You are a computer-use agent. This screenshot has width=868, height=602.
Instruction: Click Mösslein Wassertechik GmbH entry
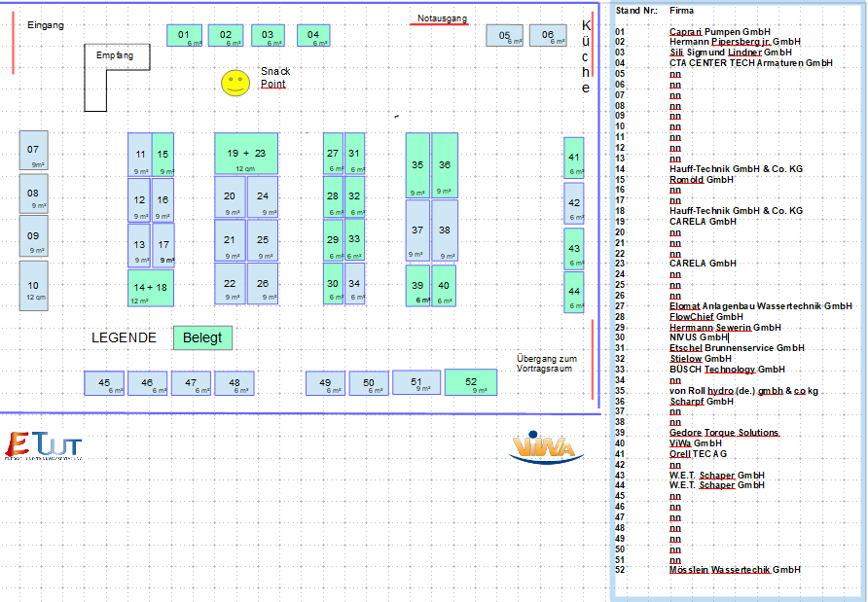tap(735, 570)
